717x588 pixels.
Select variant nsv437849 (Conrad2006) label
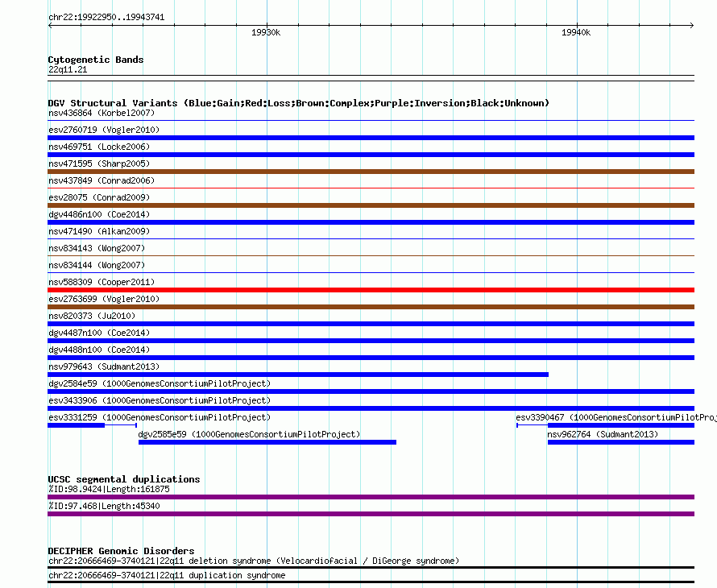coord(102,180)
